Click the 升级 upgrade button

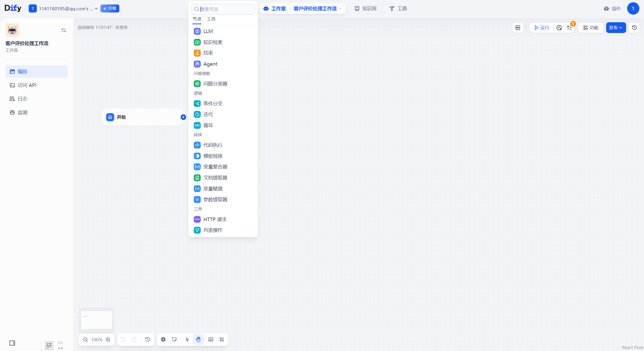click(x=110, y=8)
